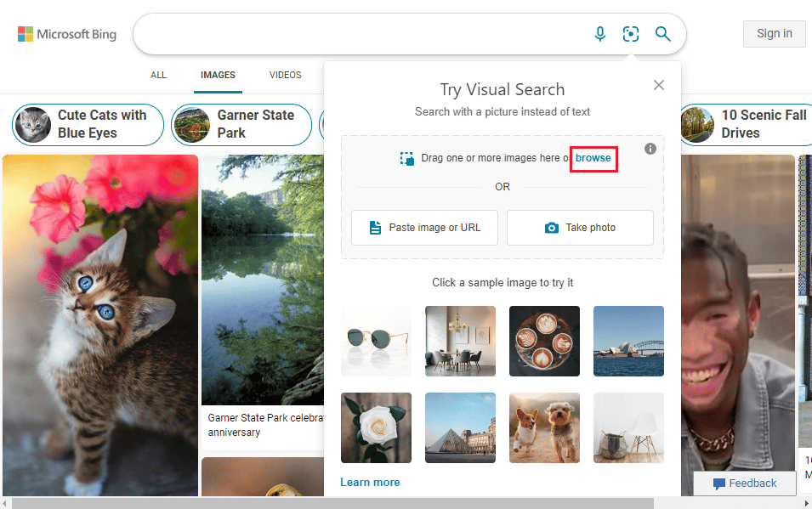Click the Sign in button
This screenshot has height=509, width=812.
pyautogui.click(x=775, y=34)
